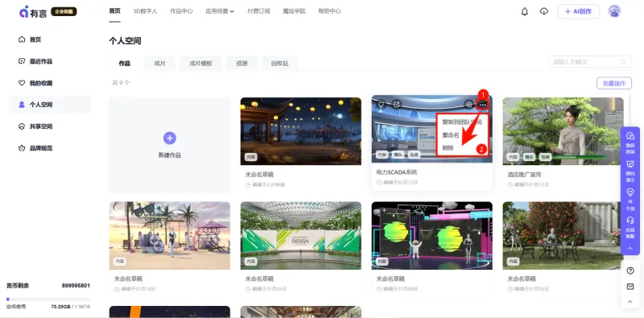Open 付费订阅 in top navigation
This screenshot has height=318, width=644.
click(258, 11)
